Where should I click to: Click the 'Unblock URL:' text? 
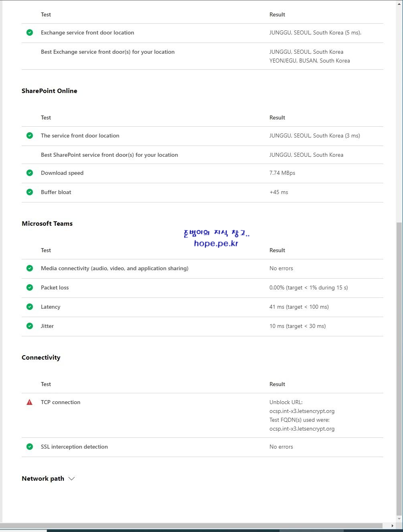(286, 402)
